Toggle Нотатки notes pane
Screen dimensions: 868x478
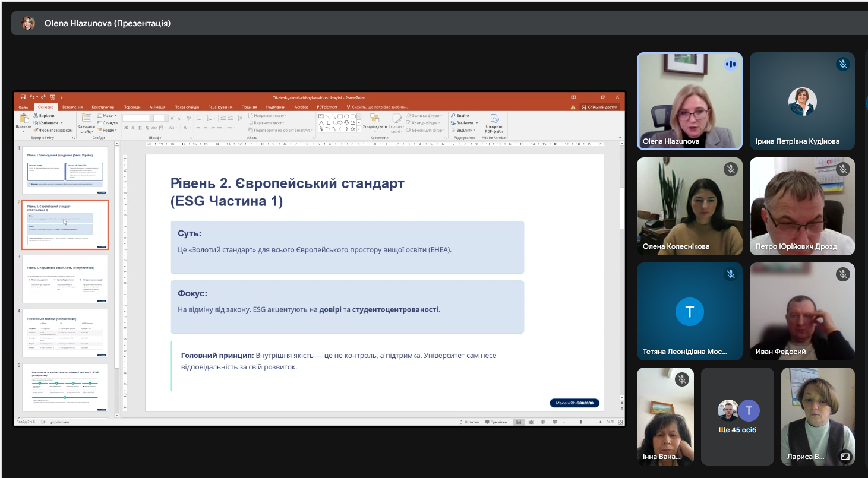click(x=469, y=422)
